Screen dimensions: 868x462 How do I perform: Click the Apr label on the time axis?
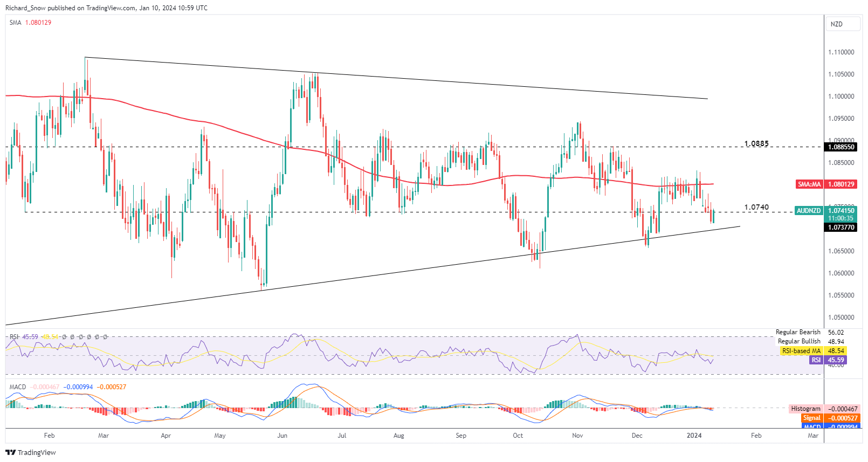pyautogui.click(x=166, y=436)
